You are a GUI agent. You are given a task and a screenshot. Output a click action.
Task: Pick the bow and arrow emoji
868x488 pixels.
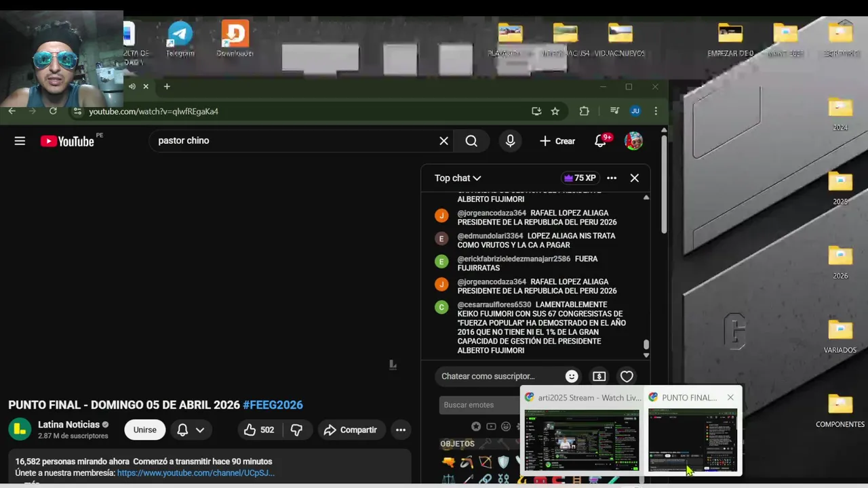tap(485, 462)
